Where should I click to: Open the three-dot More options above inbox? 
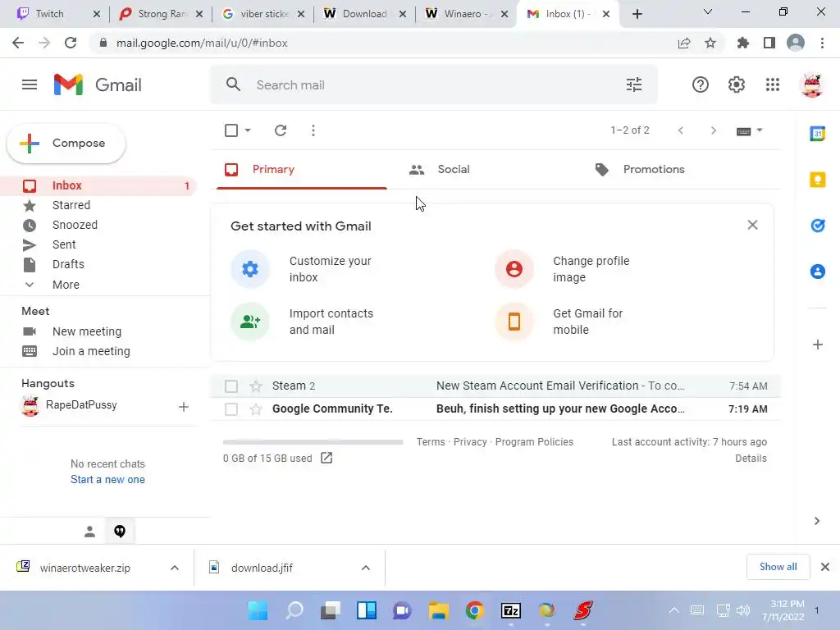pyautogui.click(x=313, y=130)
